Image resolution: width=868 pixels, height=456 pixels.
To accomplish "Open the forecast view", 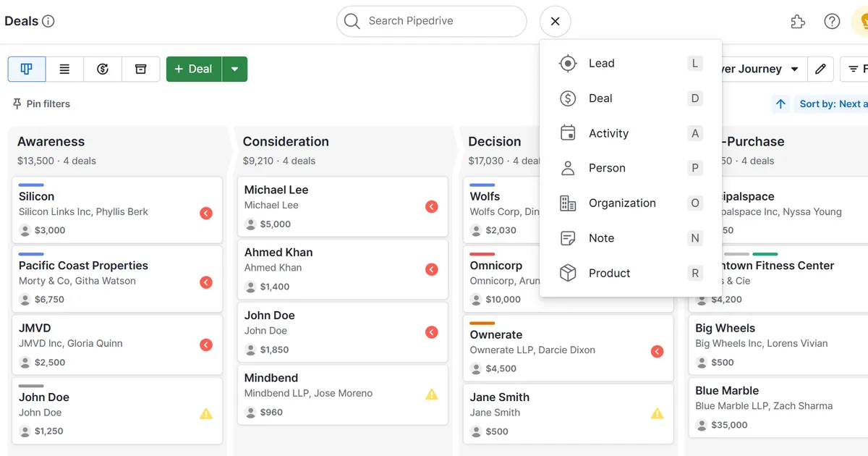I will (103, 69).
